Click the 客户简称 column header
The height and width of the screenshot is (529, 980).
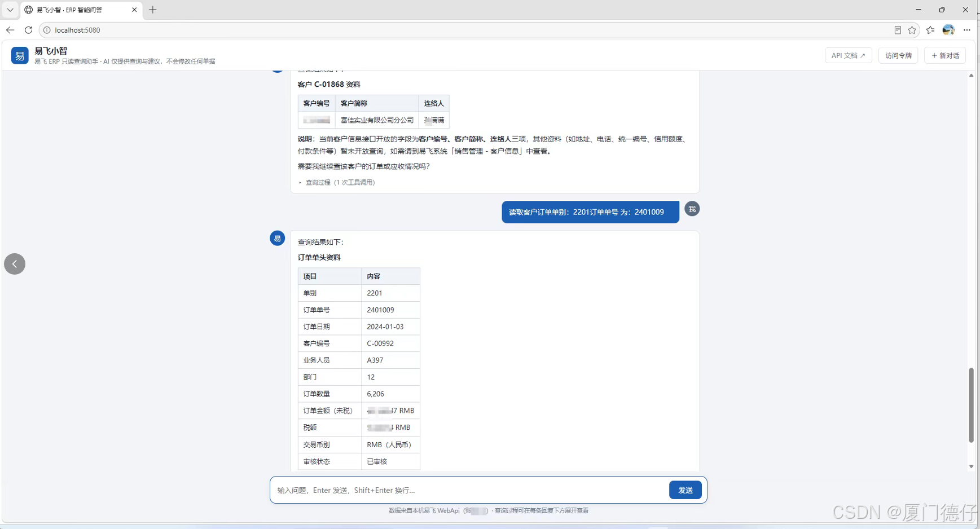click(377, 103)
